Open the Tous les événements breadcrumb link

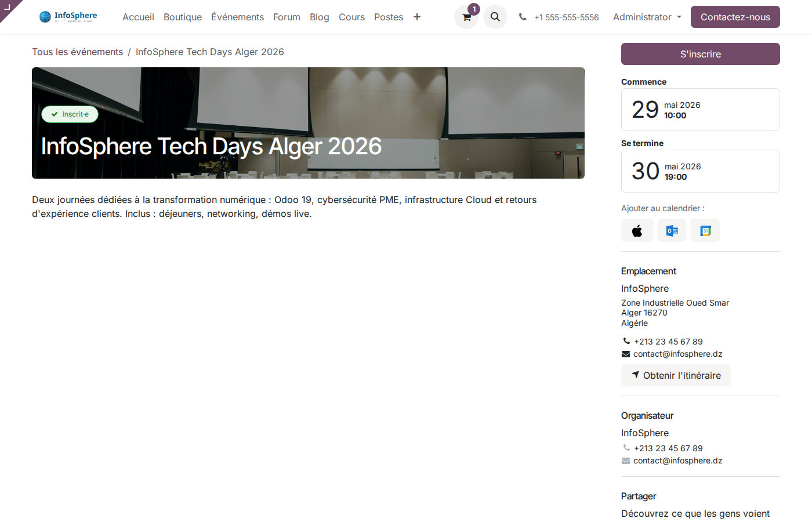click(x=77, y=52)
